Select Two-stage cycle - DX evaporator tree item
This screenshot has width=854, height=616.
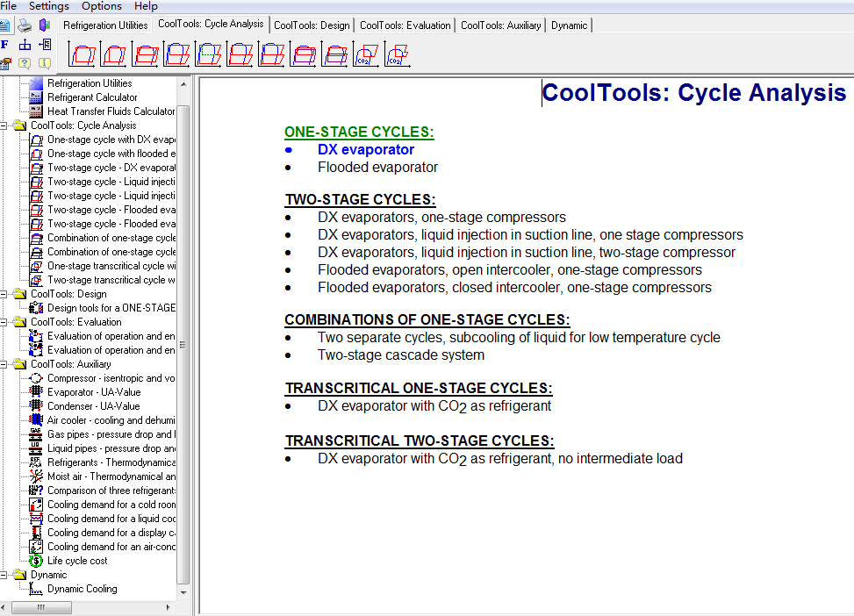tap(111, 168)
